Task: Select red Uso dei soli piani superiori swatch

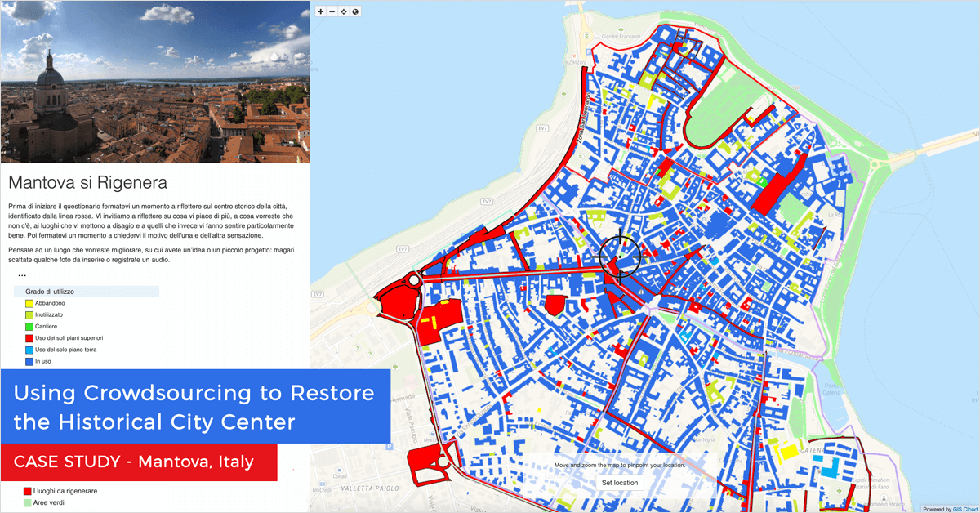Action: [29, 337]
